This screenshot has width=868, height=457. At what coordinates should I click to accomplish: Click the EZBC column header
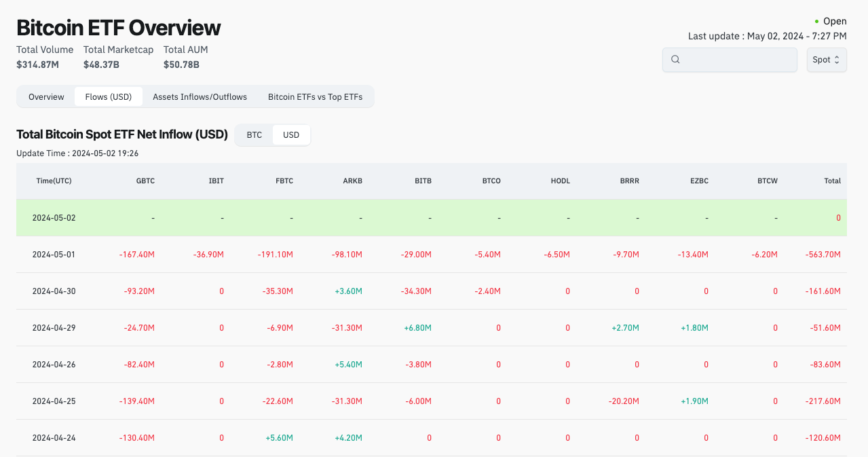699,181
